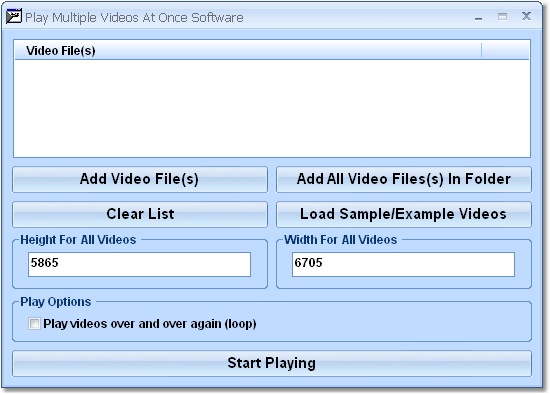Enable the loop playback checkbox

[x=34, y=323]
